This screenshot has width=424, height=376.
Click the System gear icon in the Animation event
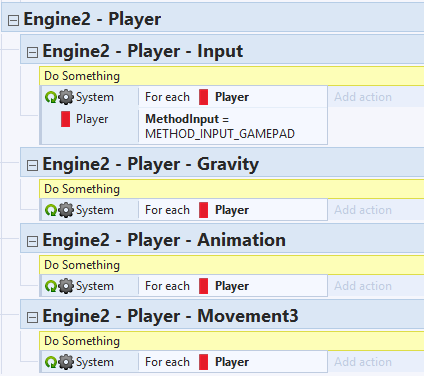tap(66, 286)
